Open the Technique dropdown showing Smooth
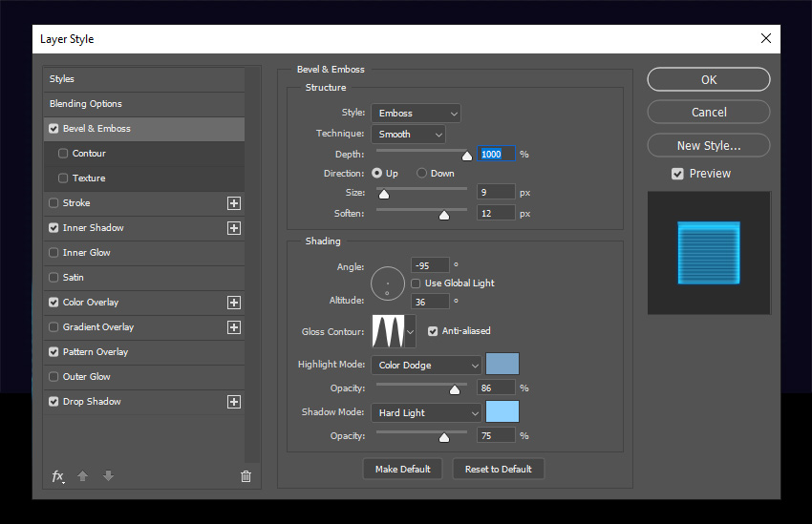The width and height of the screenshot is (812, 524). pyautogui.click(x=408, y=135)
